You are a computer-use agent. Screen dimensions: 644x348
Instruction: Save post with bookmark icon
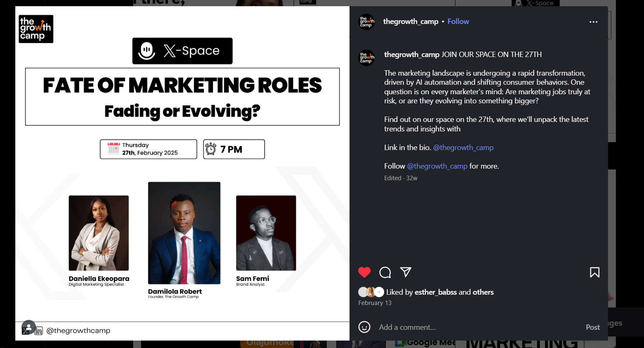tap(595, 272)
